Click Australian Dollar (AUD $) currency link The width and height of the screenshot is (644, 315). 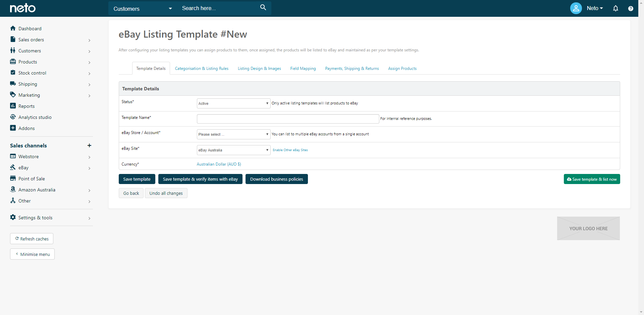tap(219, 164)
